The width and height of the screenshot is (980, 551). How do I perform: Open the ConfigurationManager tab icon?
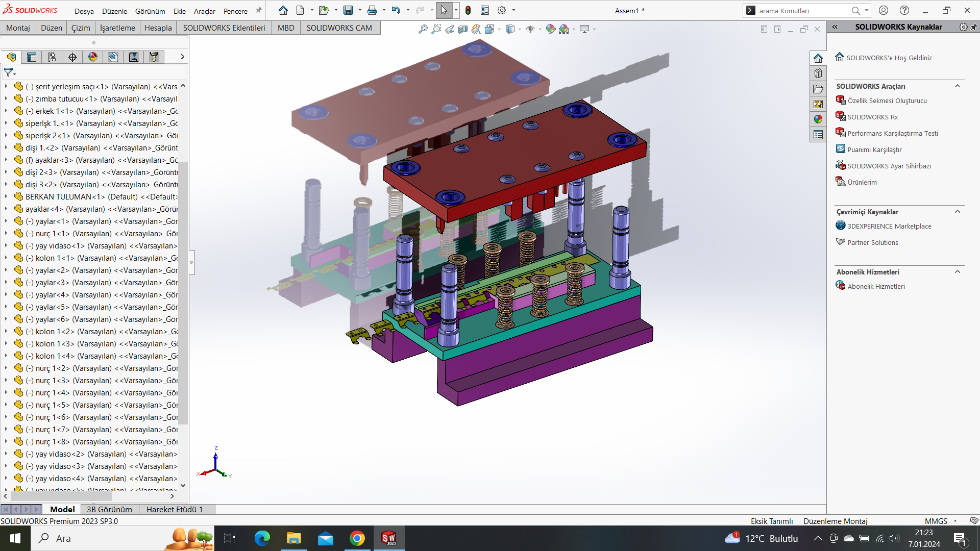point(52,57)
